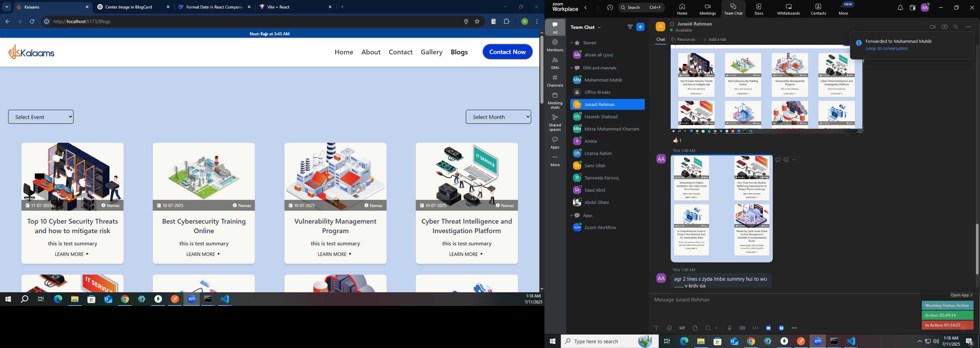Click the chat list filter icon
Viewport: 980px width, 348px height.
tap(630, 27)
